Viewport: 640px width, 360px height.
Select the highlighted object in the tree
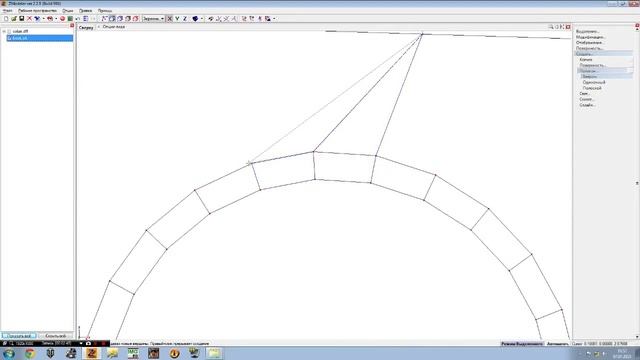click(x=40, y=38)
